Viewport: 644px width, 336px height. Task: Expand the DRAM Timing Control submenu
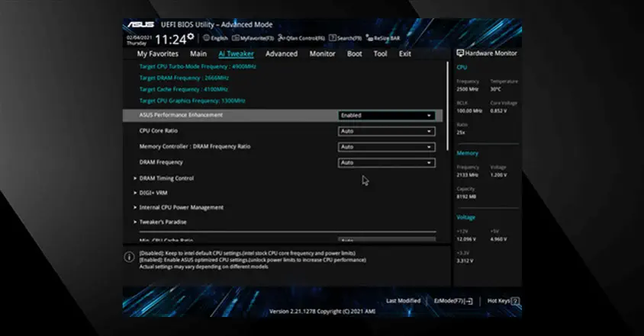[x=166, y=178]
